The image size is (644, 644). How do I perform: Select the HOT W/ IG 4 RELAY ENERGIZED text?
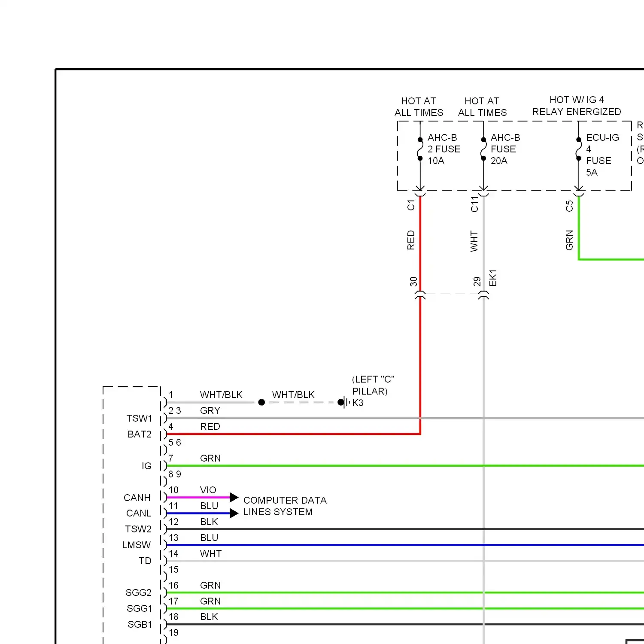(x=577, y=106)
